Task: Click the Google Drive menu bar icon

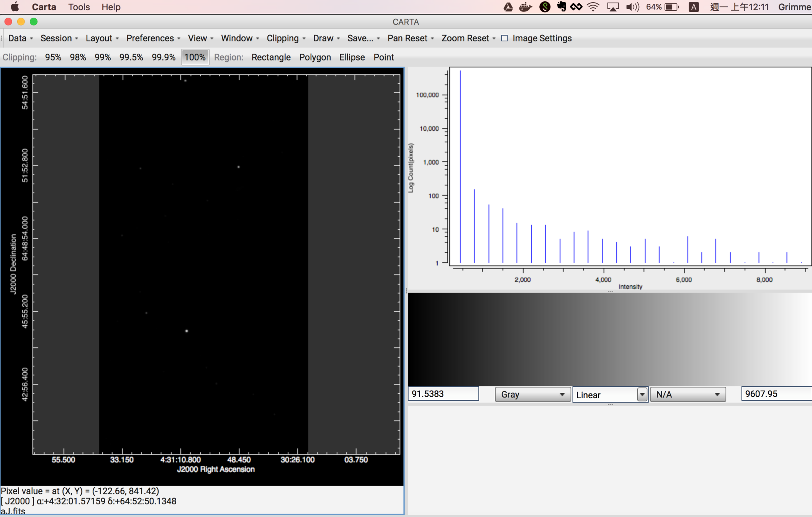Action: point(508,7)
